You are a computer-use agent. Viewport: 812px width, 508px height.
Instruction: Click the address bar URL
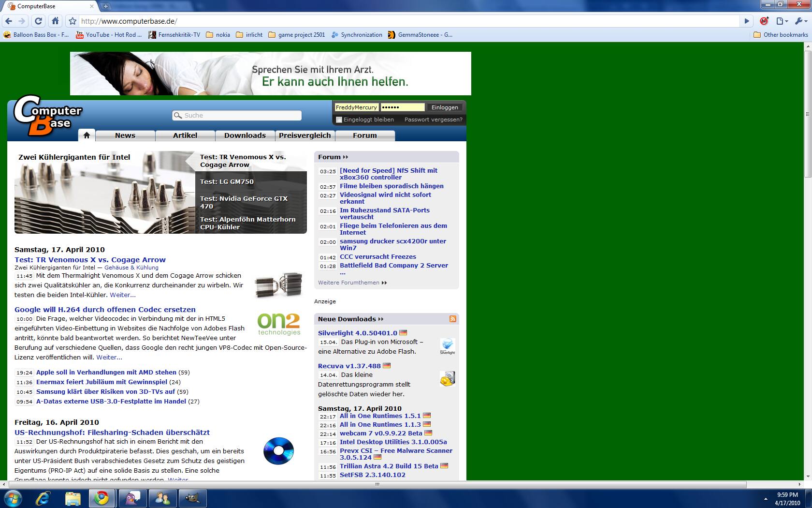click(129, 21)
